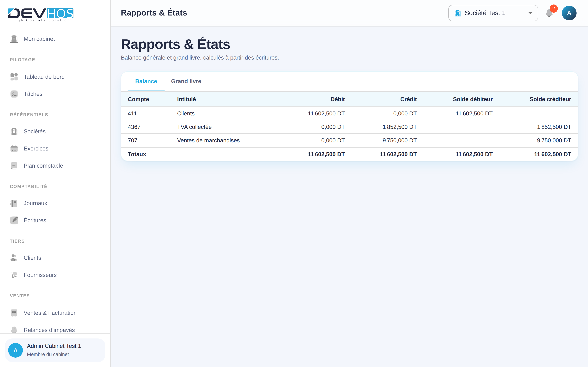Image resolution: width=588 pixels, height=367 pixels.
Task: Open the user avatar menu at top right
Action: pos(569,13)
